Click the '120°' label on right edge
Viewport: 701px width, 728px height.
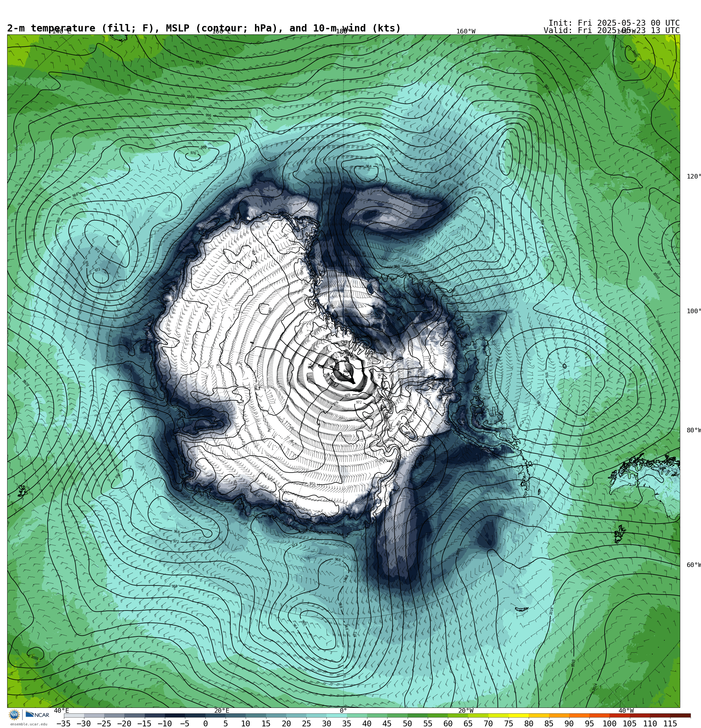[x=693, y=177]
